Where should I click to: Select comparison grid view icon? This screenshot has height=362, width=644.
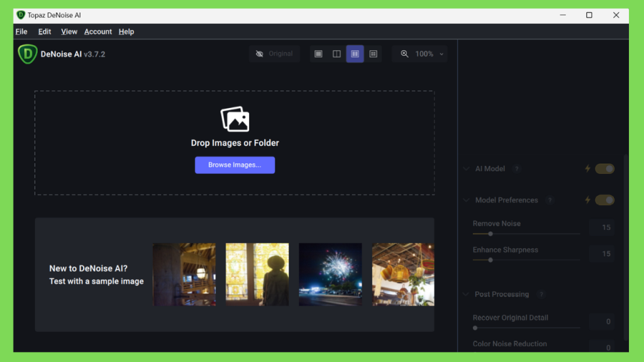[x=374, y=54]
